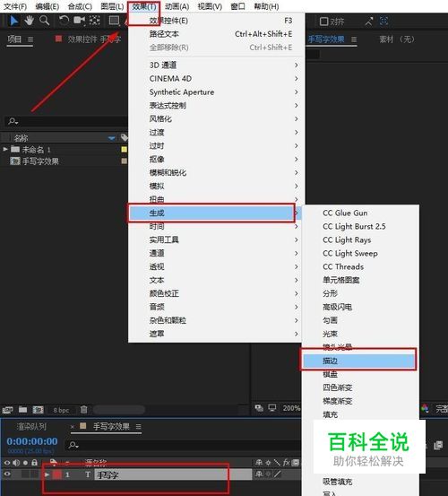Select the Pan Behind anchor point tool
Image resolution: width=448 pixels, height=496 pixels.
pyautogui.click(x=94, y=21)
